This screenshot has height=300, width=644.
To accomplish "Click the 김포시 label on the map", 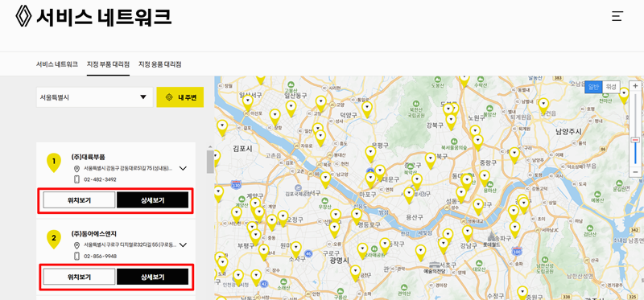I will pos(242,149).
